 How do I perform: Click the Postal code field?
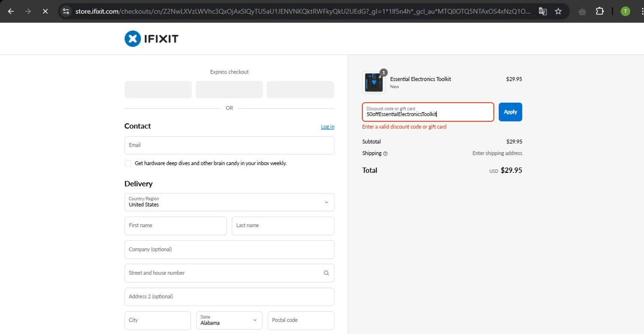click(x=301, y=320)
